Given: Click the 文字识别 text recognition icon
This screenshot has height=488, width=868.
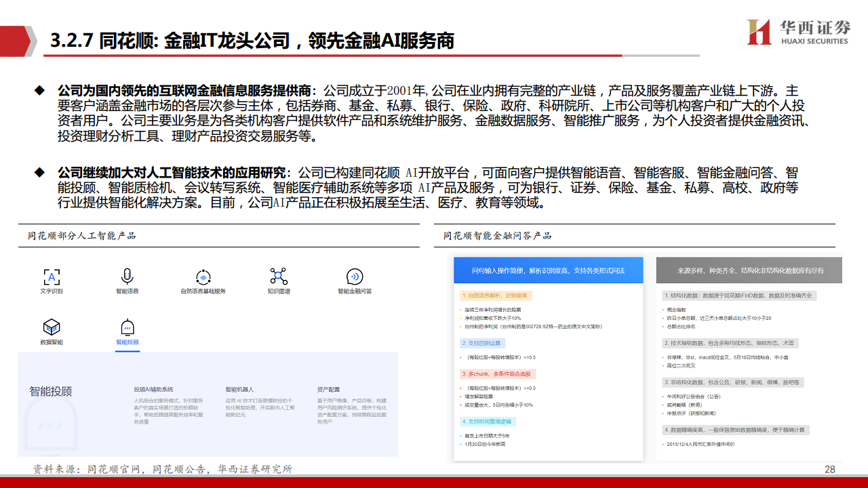Looking at the screenshot, I should pos(52,277).
